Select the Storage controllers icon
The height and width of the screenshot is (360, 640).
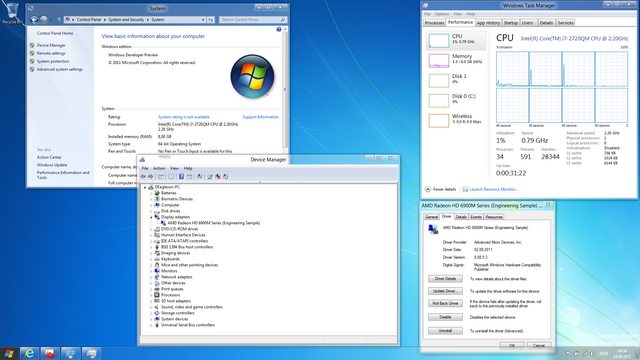pos(157,313)
